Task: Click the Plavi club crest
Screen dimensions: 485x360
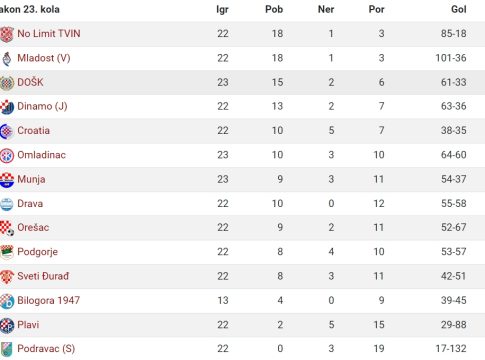Action: point(6,325)
